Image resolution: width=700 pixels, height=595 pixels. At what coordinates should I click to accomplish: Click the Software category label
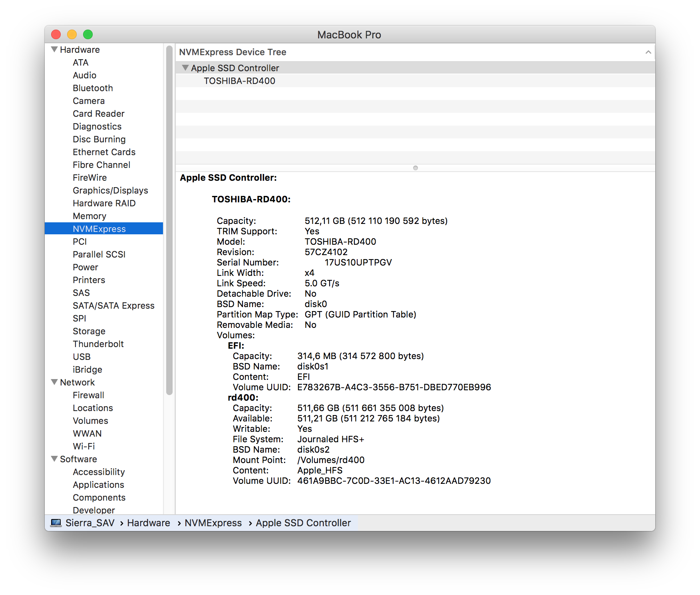tap(79, 459)
